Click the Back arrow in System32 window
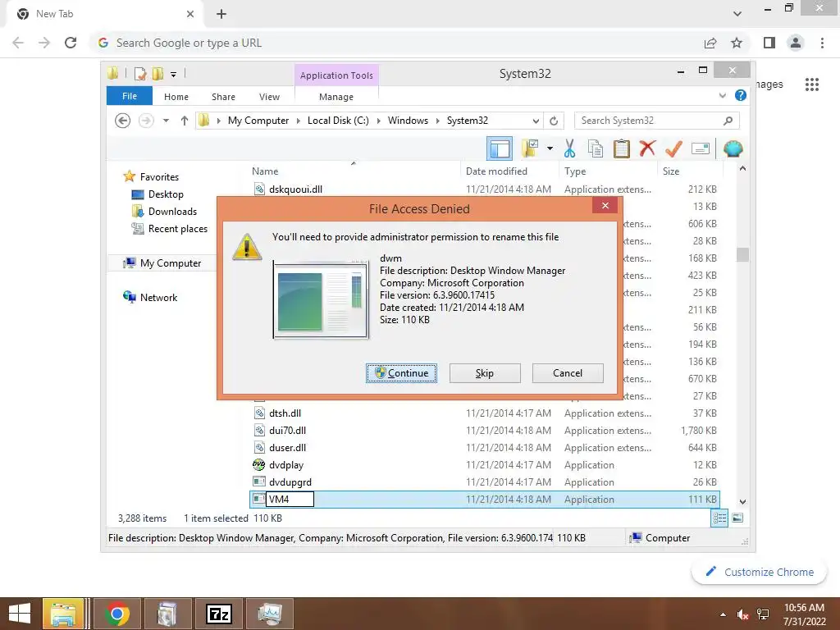 point(123,121)
